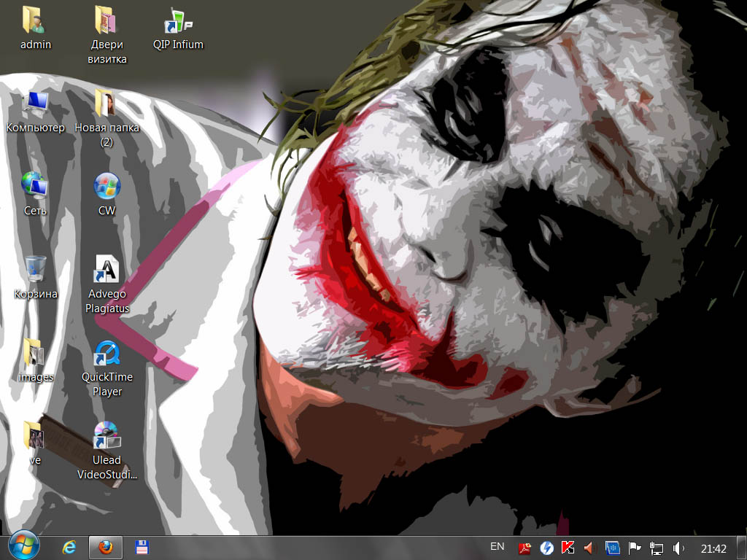Open the white speaker volume control
Image resolution: width=747 pixels, height=560 pixels.
[x=678, y=548]
